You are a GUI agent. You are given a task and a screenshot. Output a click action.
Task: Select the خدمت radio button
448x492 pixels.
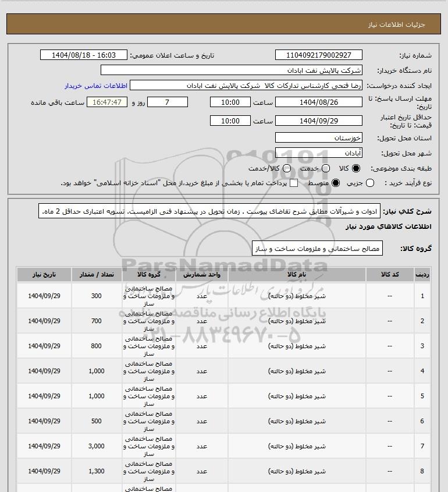coord(326,168)
